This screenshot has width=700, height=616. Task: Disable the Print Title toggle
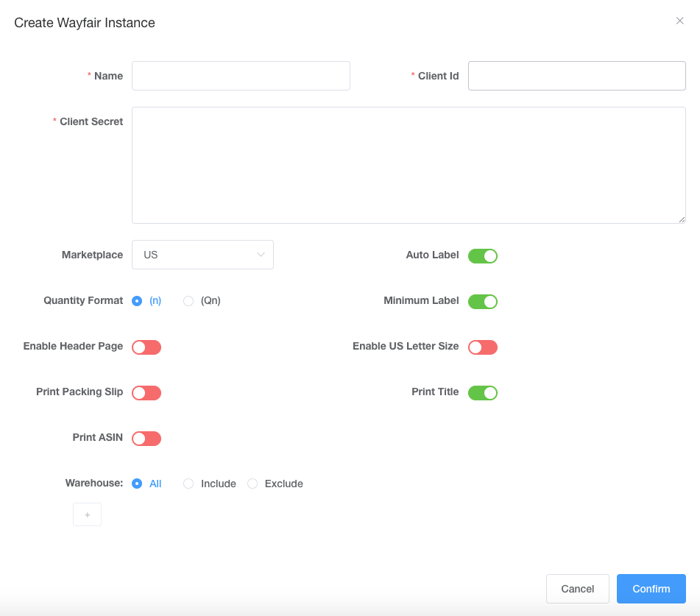click(x=482, y=393)
